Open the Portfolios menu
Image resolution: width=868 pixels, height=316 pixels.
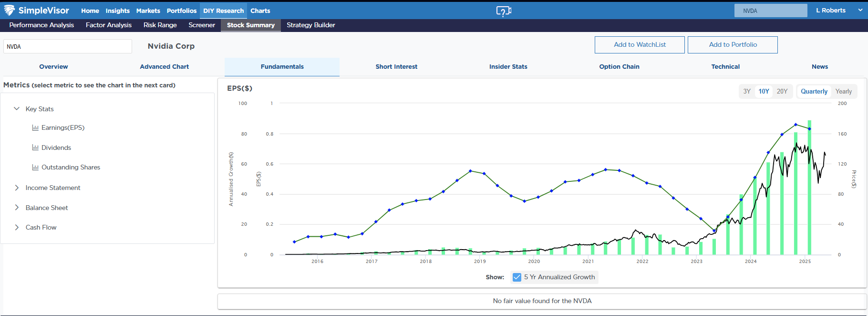(182, 11)
